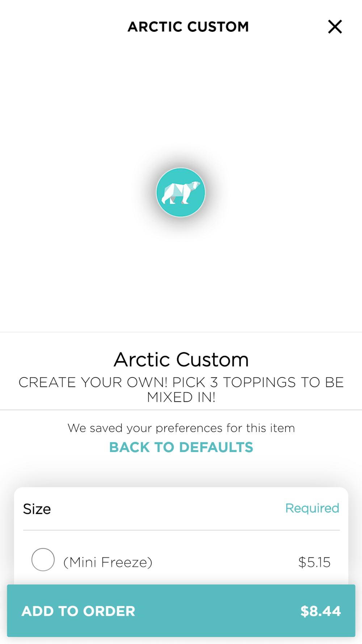Viewport: 362px width, 644px height.
Task: Tap the ARCTIC CUSTOM header title
Action: point(188,27)
